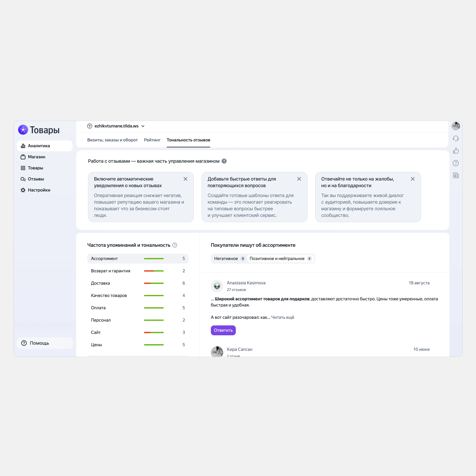Screen dimensions: 476x476
Task: Dismiss the automatic notifications tip card
Action: tap(185, 179)
